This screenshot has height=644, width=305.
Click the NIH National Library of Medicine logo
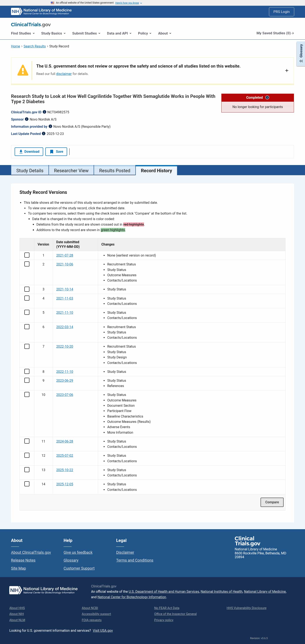(41, 11)
